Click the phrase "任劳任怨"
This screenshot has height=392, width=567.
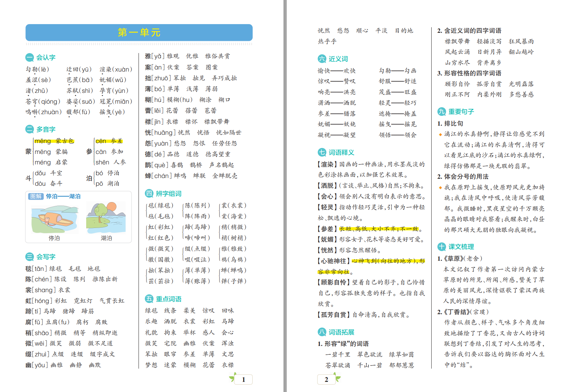224,143
